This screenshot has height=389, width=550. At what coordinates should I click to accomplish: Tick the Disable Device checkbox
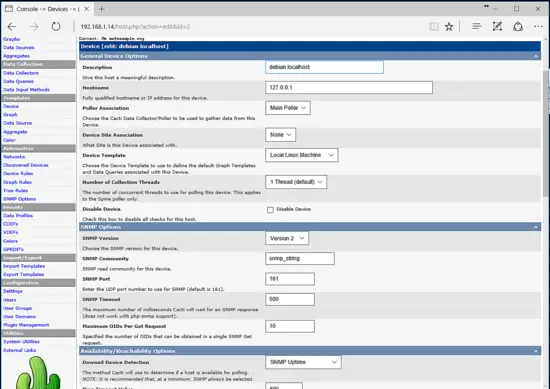pyautogui.click(x=270, y=210)
